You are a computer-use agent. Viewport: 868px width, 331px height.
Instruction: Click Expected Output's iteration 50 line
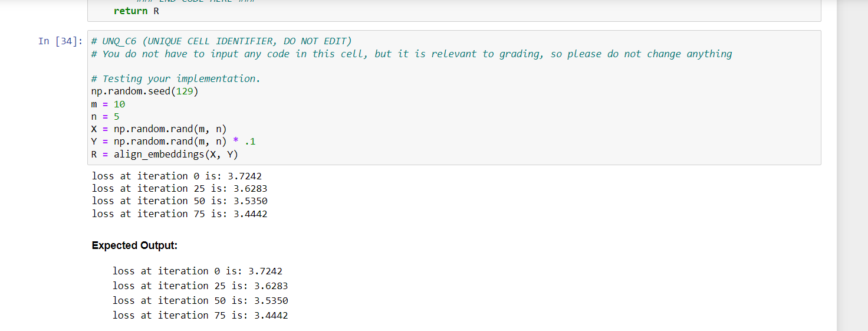pos(200,300)
